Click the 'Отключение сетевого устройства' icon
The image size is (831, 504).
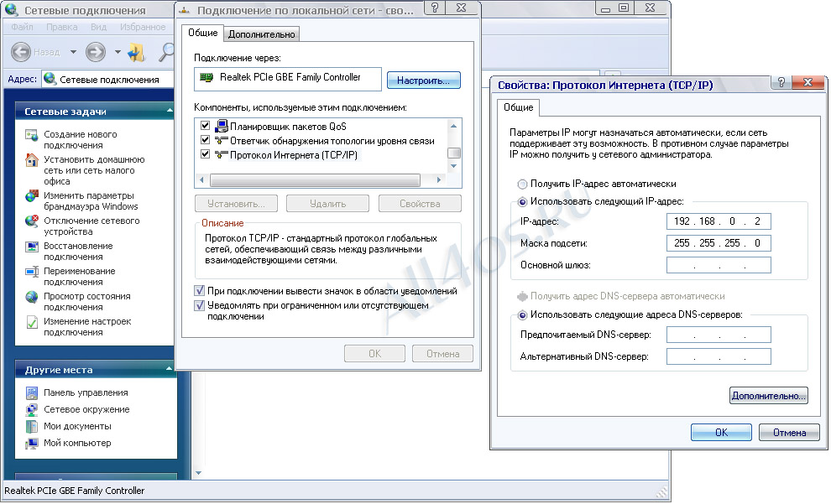coord(32,221)
